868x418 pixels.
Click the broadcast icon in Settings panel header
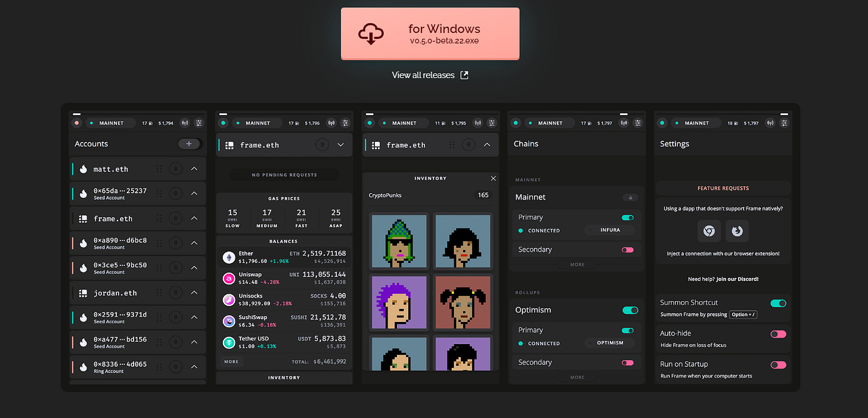[x=771, y=123]
